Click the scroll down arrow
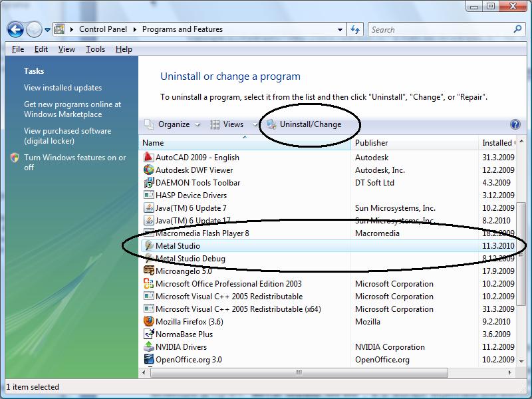The height and width of the screenshot is (399, 532). [x=521, y=362]
